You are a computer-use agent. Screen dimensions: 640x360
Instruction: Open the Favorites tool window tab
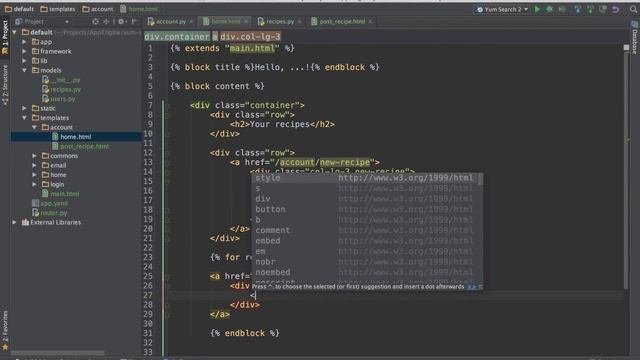tap(5, 331)
